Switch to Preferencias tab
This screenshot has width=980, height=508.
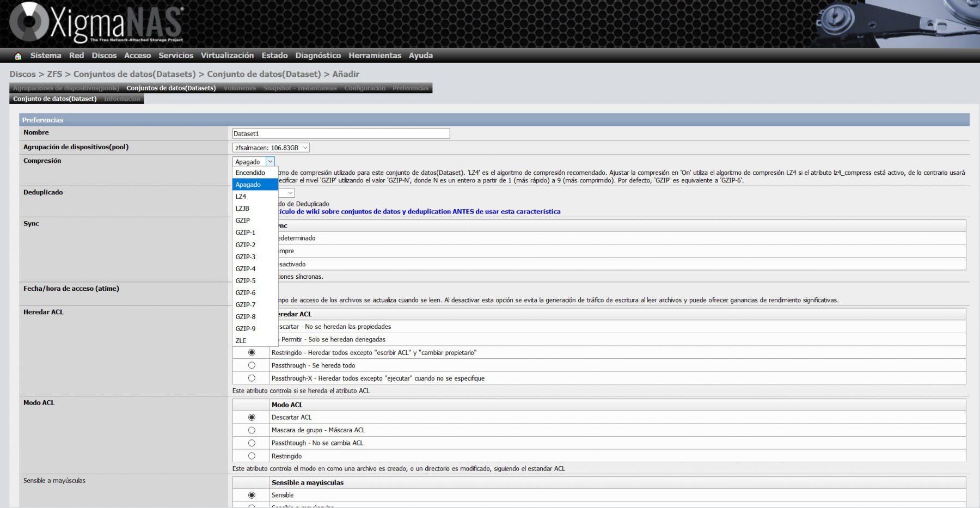pos(411,88)
